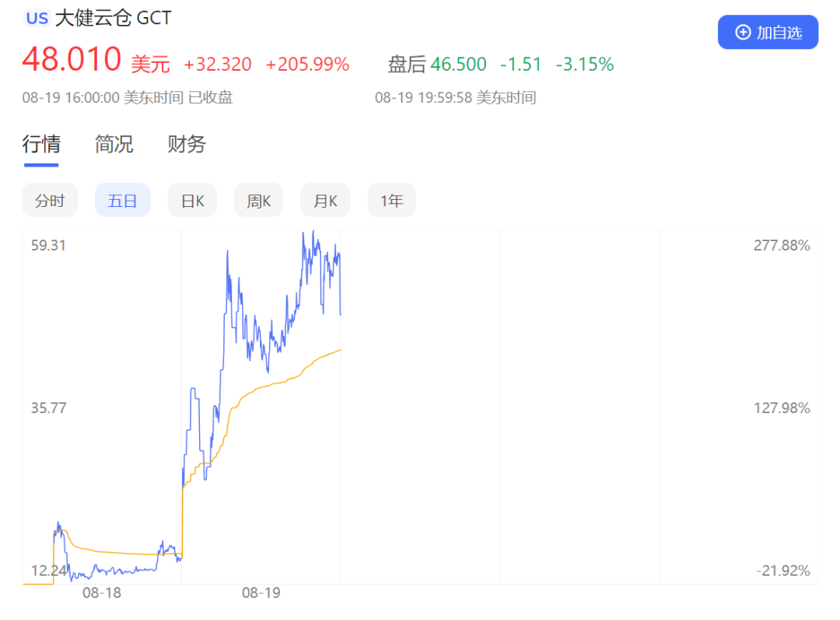Switch to the 行情 tab

[x=41, y=144]
